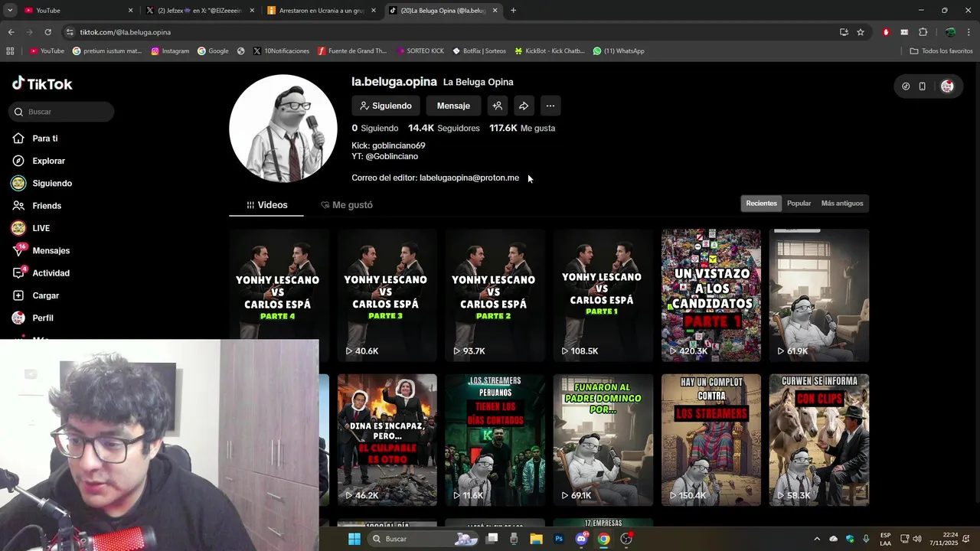Select the Popular sort option
Viewport: 980px width, 551px height.
click(x=799, y=204)
